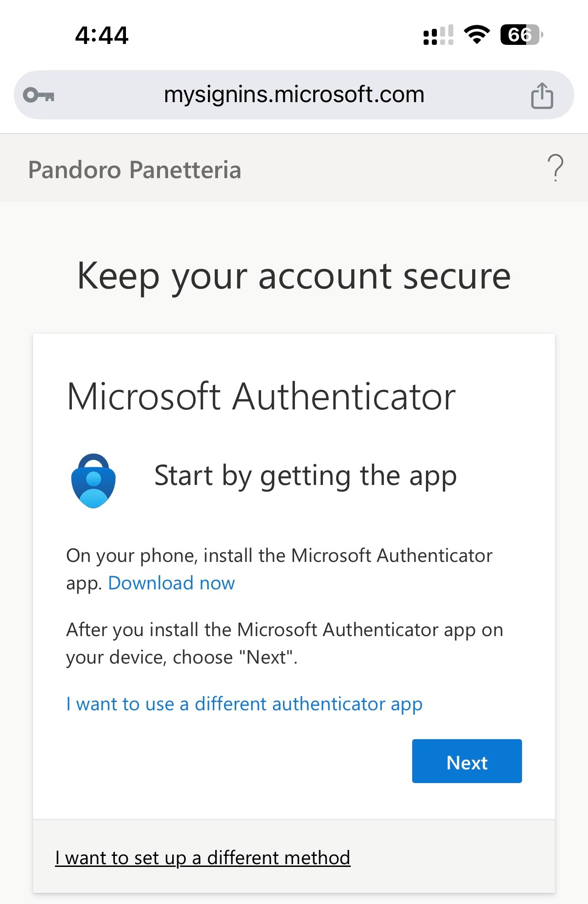Choose "I want to use a different authenticator app"
The height and width of the screenshot is (904, 588).
coord(244,704)
